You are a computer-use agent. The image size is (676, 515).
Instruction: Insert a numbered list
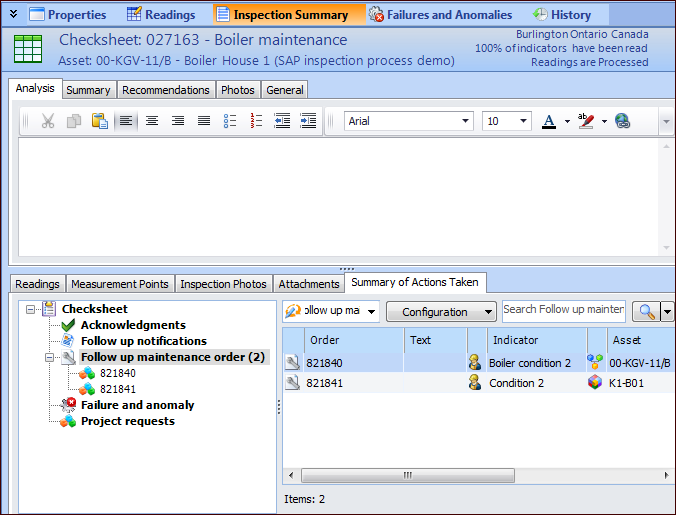(256, 121)
